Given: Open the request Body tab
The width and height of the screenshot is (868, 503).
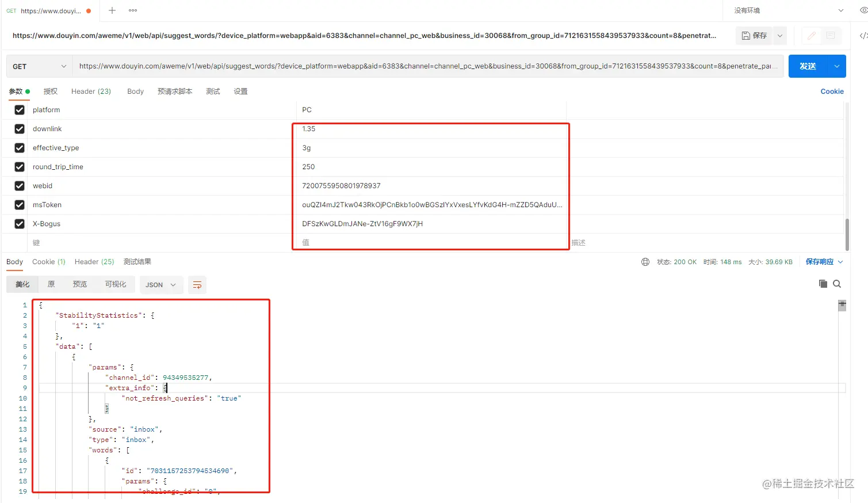Looking at the screenshot, I should [135, 92].
